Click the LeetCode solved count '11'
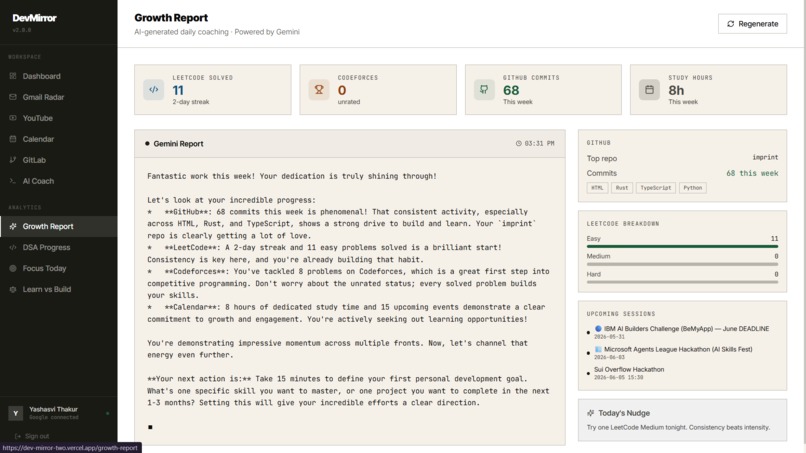This screenshot has height=453, width=806. point(178,90)
